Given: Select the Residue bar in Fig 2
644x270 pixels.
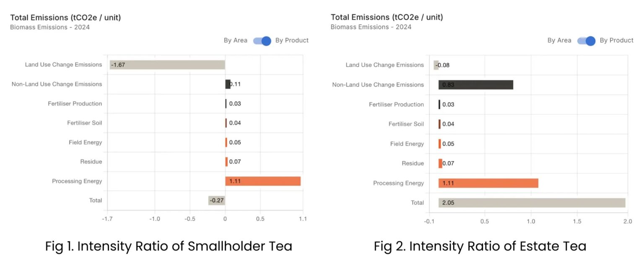Looking at the screenshot, I should [x=439, y=163].
